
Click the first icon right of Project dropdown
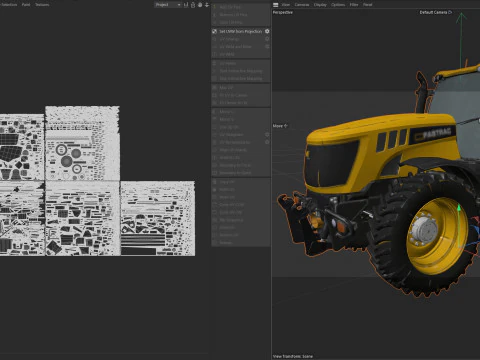(186, 5)
